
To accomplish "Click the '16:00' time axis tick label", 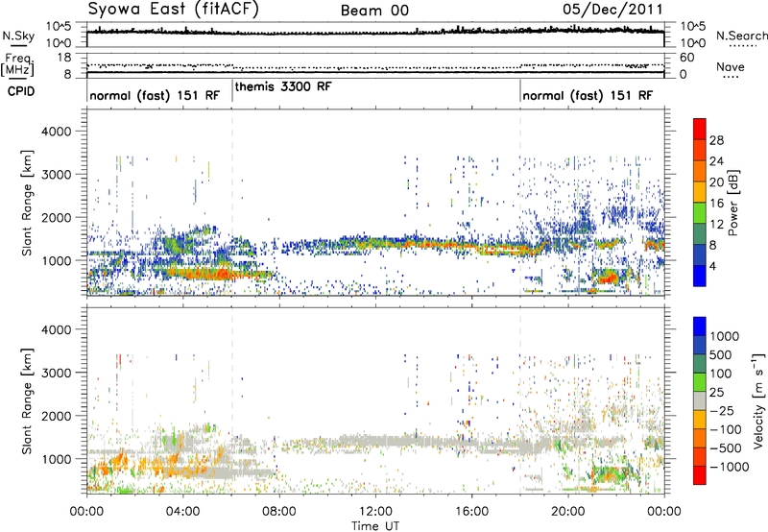I will [471, 512].
